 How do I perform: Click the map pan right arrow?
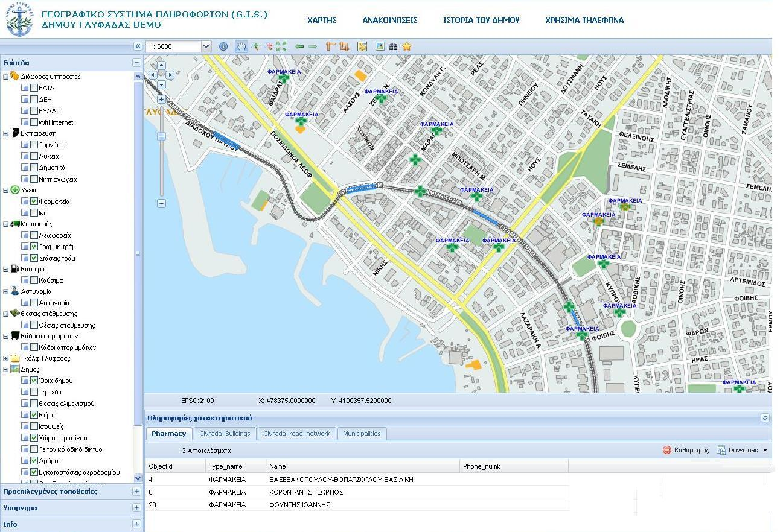170,75
